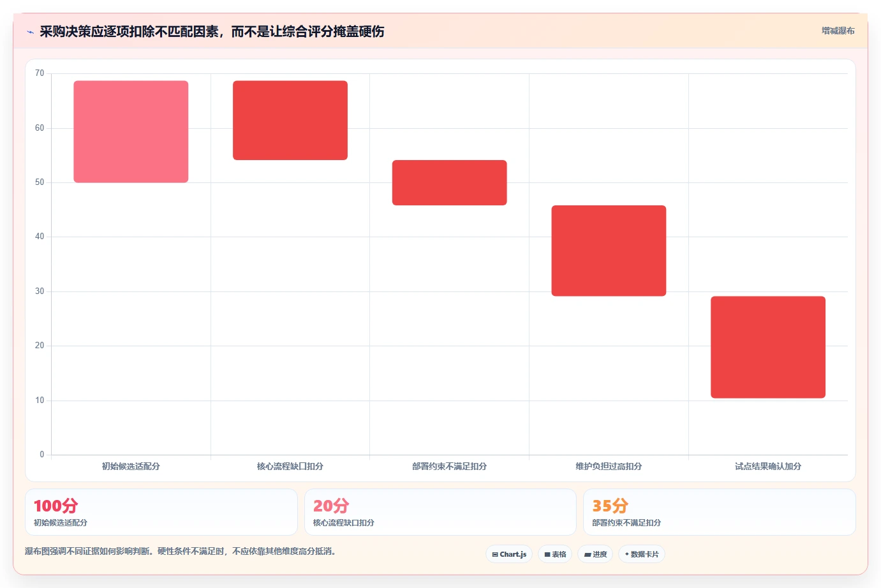Click x-axis label 初始候选适配分
The height and width of the screenshot is (588, 881).
(x=131, y=466)
